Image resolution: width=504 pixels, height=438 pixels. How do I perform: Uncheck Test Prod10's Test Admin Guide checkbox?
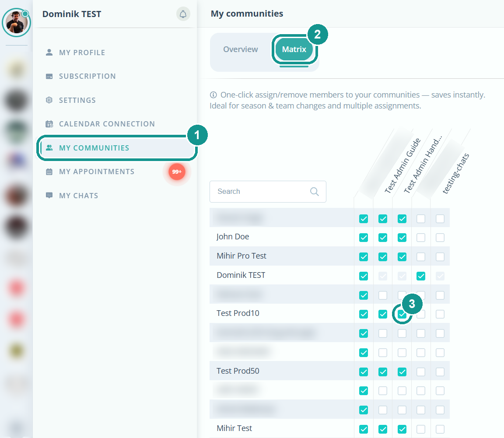click(x=382, y=314)
